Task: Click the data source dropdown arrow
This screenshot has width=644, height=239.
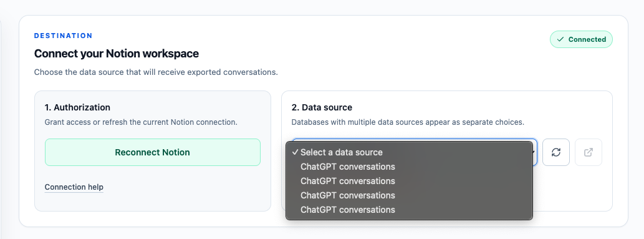Action: pyautogui.click(x=534, y=152)
